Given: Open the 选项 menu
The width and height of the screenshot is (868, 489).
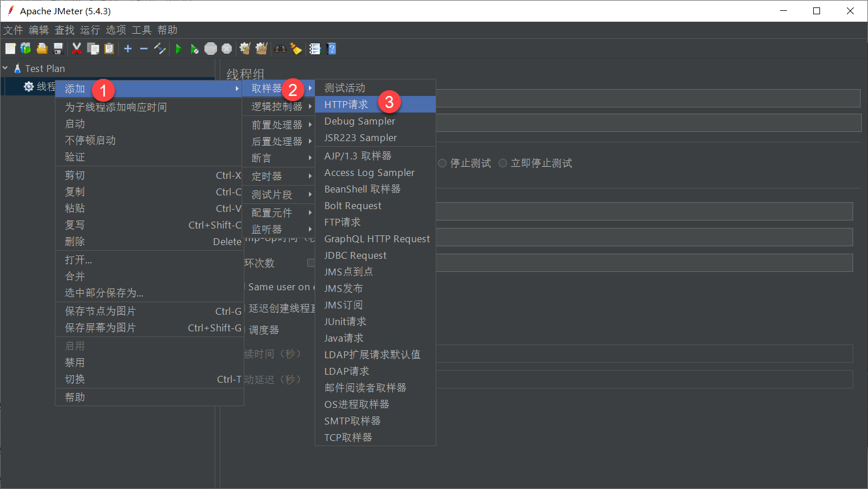Looking at the screenshot, I should [116, 30].
